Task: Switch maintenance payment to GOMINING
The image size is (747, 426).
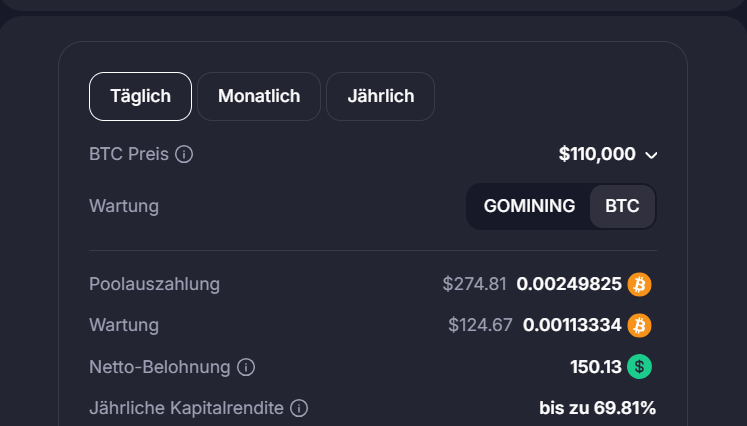Action: [529, 206]
